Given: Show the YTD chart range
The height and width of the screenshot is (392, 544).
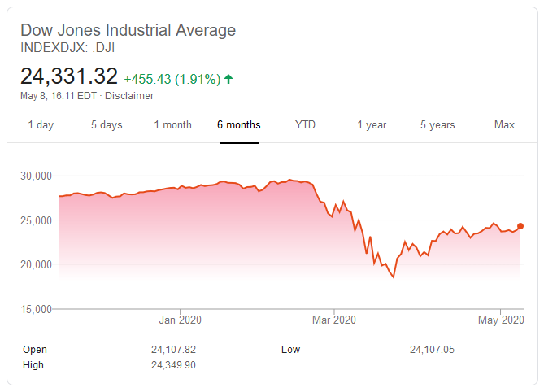Looking at the screenshot, I should click(x=305, y=124).
